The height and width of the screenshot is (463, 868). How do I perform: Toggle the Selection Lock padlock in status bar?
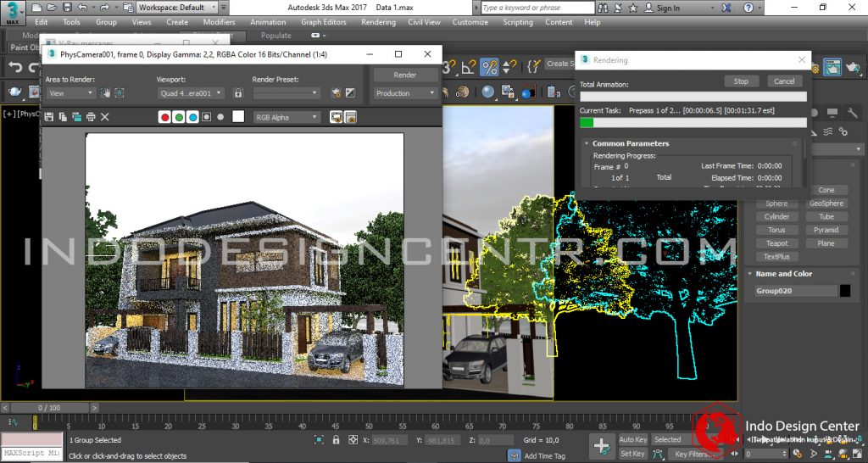[336, 440]
